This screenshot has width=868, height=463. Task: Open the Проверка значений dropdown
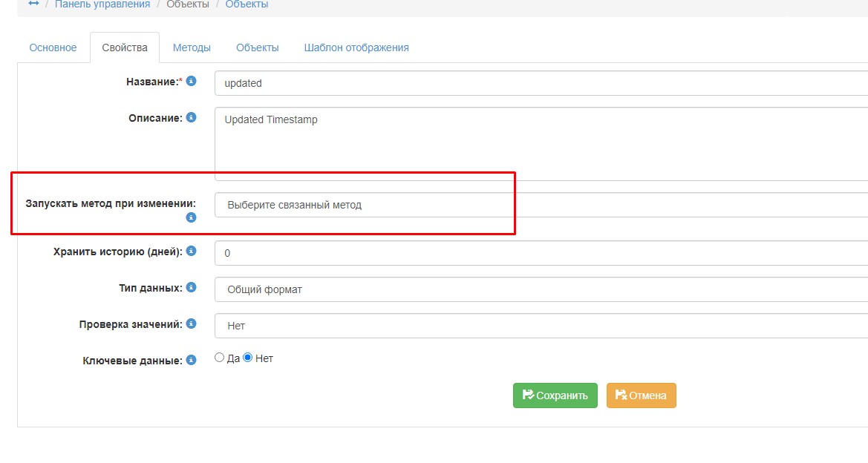pos(371,326)
